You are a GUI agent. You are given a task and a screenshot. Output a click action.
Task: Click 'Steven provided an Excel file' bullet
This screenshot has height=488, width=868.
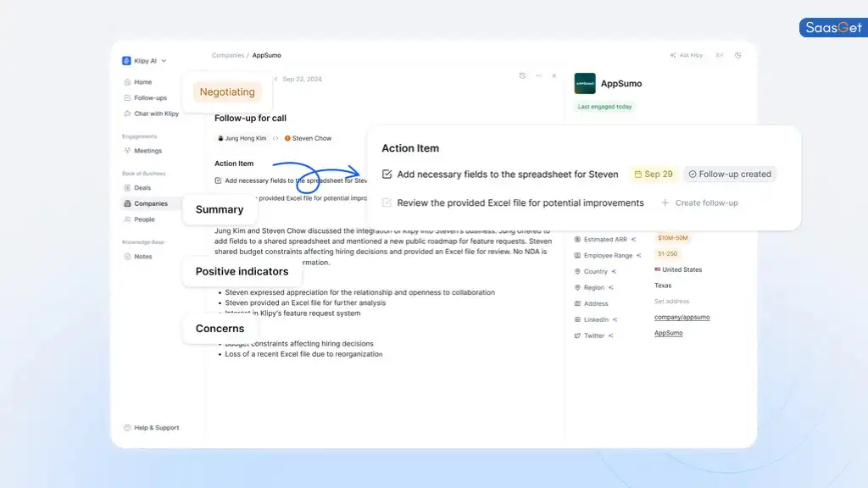305,302
